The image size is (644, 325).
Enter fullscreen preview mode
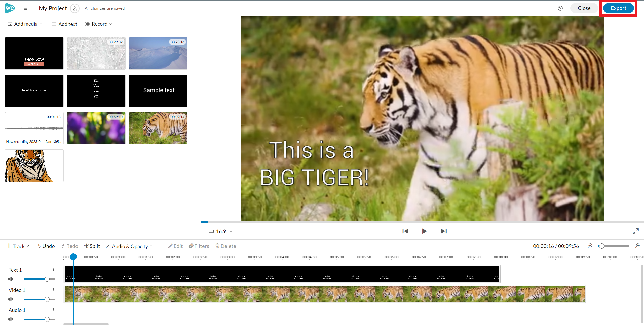(x=636, y=231)
